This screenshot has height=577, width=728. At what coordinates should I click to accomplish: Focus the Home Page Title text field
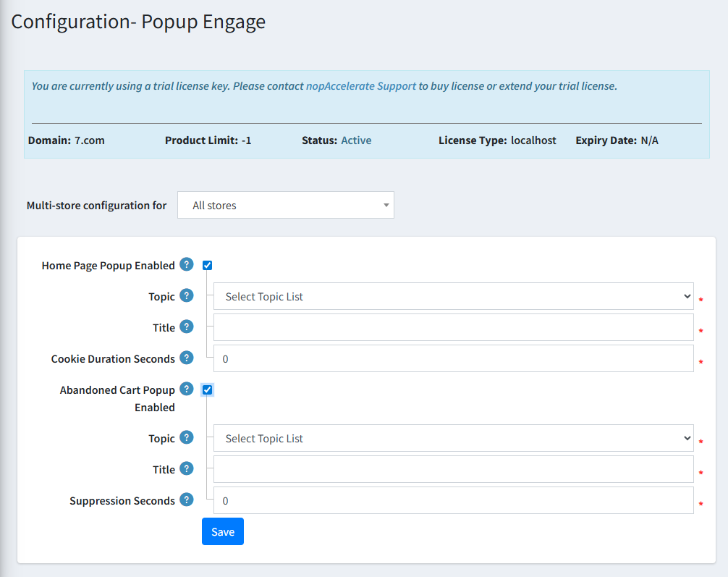[453, 327]
